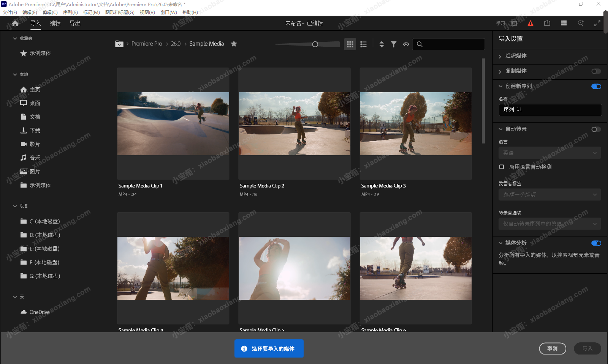
Task: Check the language auto-detection checkbox
Action: [502, 167]
